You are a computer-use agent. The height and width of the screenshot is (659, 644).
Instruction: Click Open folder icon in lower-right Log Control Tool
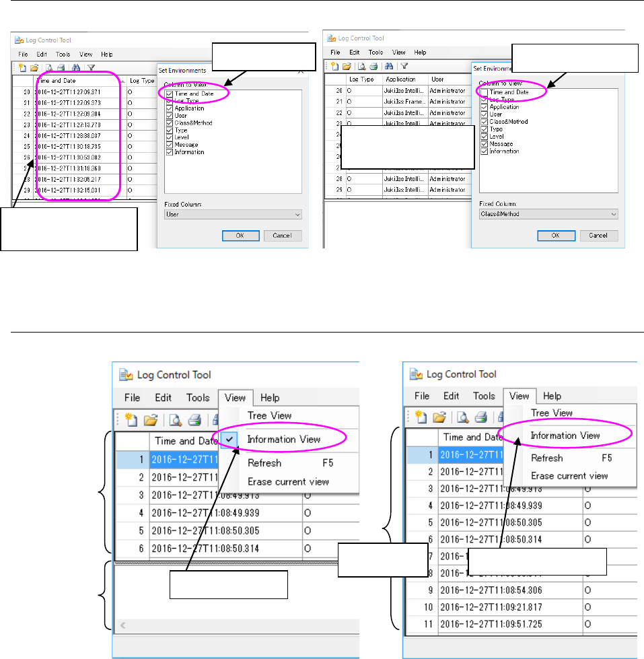(x=439, y=417)
